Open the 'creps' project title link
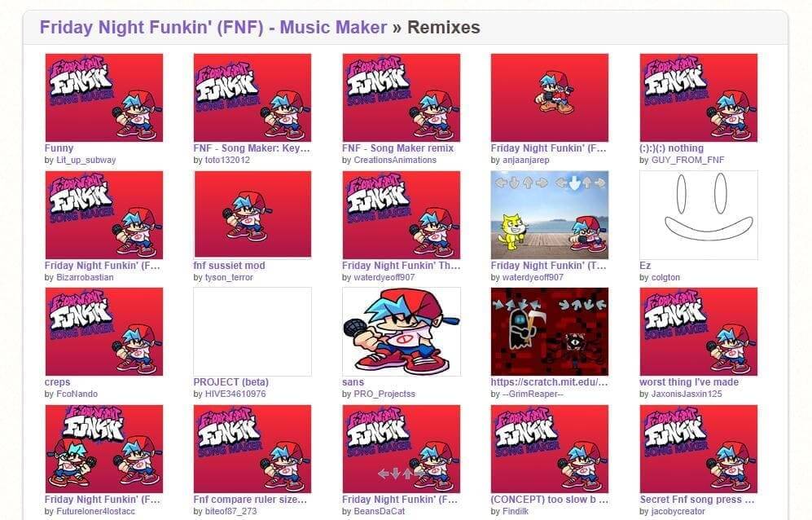The image size is (812, 520). click(x=58, y=382)
